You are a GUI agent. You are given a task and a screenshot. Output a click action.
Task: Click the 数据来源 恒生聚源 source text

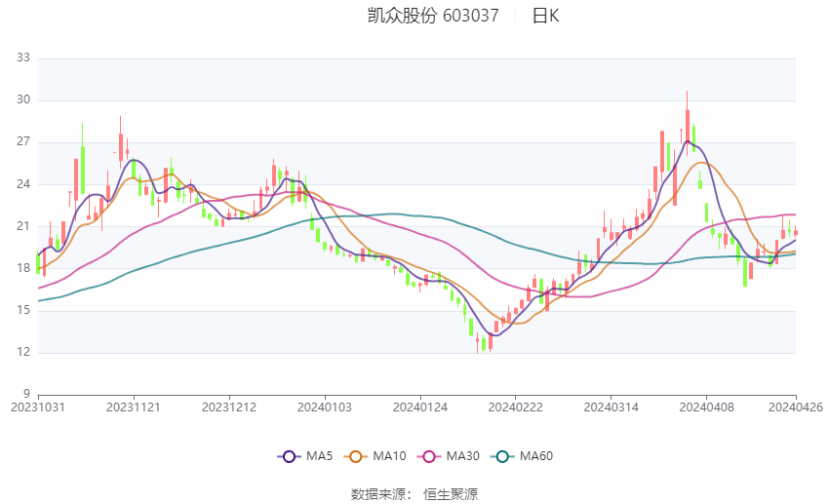tap(414, 494)
